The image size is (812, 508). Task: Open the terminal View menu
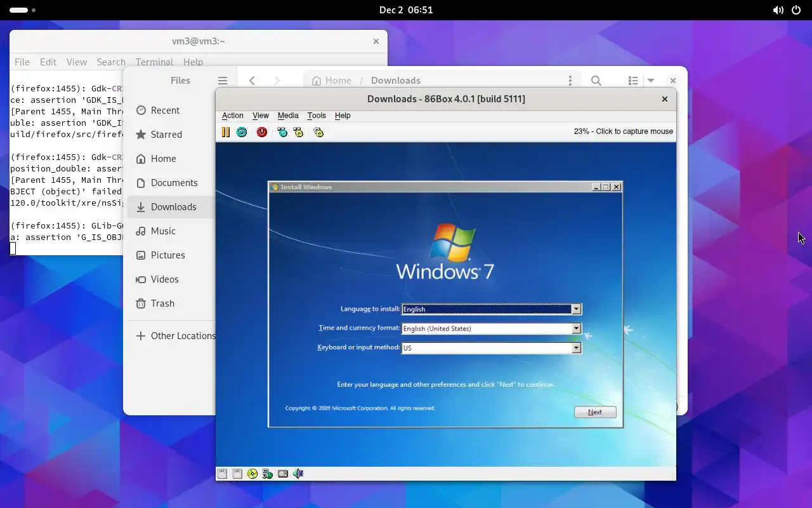coord(77,62)
